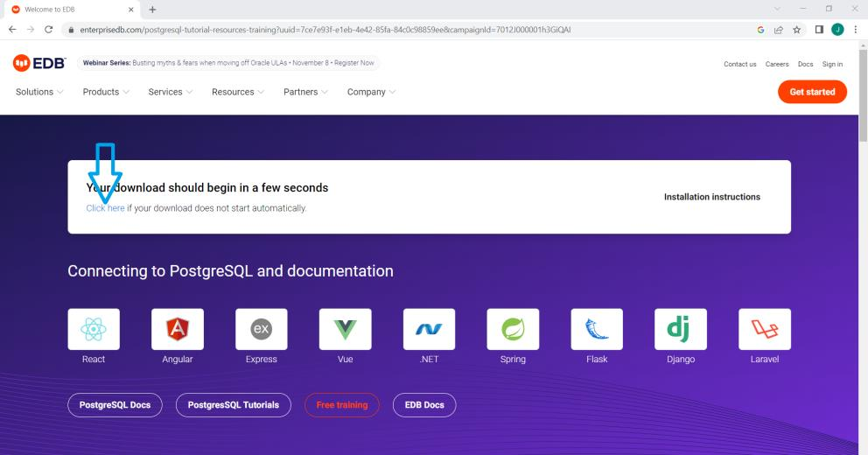Click the 'Connecting to PostgreSQL and documentation' heading
The height and width of the screenshot is (455, 868).
230,270
